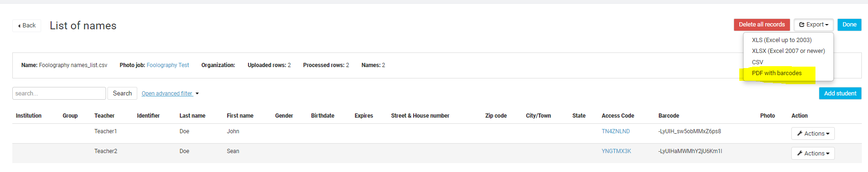868x172 pixels.
Task: Click the Teacher2 cell
Action: point(106,151)
